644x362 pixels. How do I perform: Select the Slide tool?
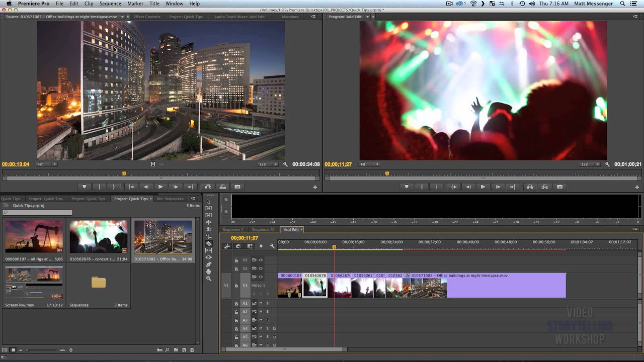209,257
